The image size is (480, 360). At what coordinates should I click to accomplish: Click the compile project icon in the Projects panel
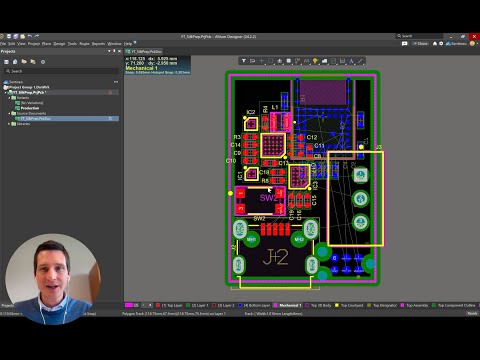coord(15,62)
